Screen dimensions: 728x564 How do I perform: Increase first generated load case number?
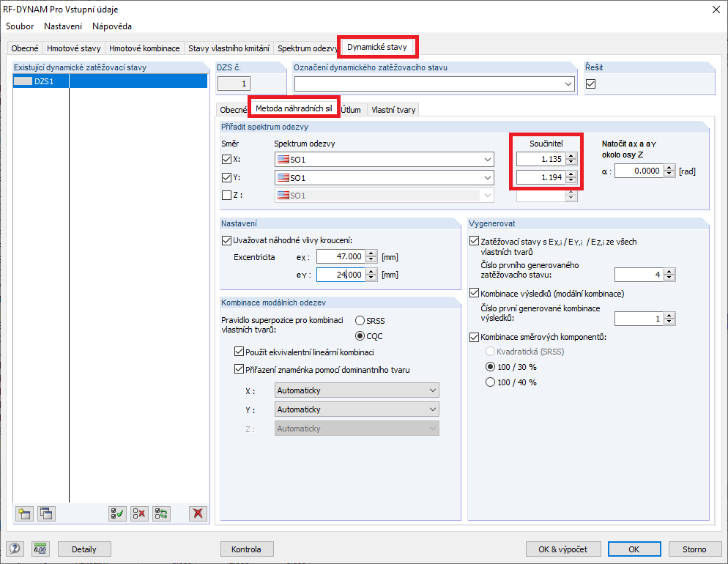coord(669,272)
